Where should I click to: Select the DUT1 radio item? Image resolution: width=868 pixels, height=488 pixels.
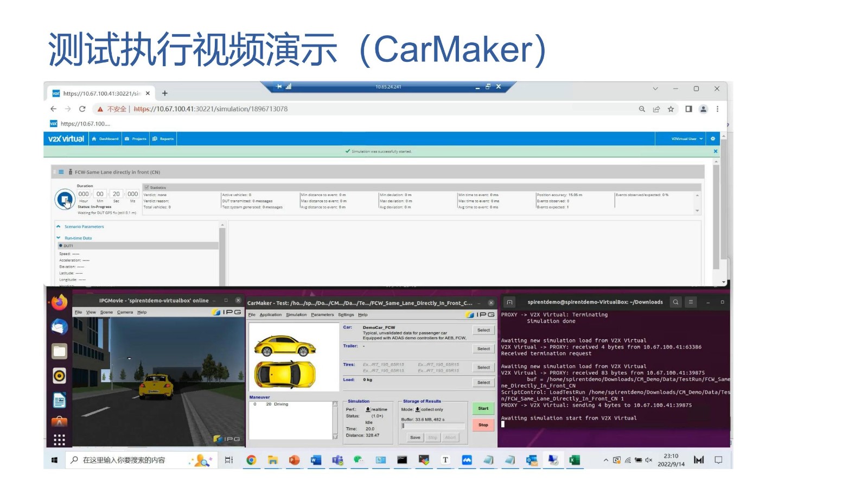[61, 246]
